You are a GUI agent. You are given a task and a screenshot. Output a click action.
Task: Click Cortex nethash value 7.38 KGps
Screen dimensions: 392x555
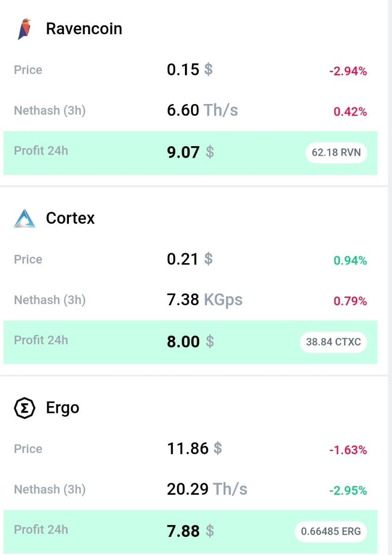[205, 300]
